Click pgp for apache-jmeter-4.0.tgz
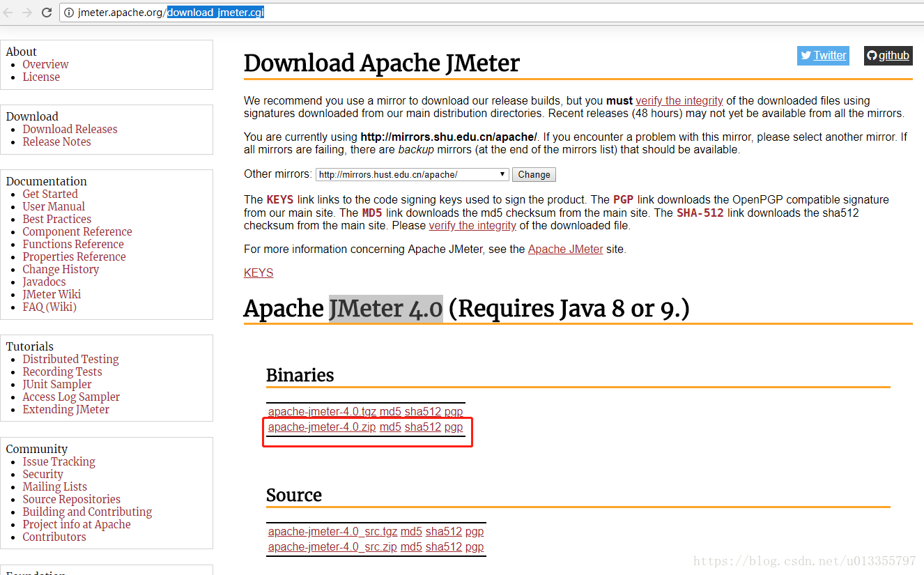 pos(454,411)
